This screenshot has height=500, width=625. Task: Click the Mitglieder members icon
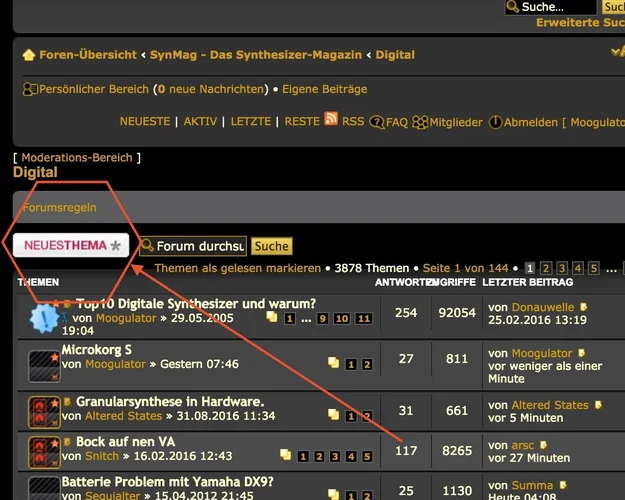pyautogui.click(x=420, y=122)
